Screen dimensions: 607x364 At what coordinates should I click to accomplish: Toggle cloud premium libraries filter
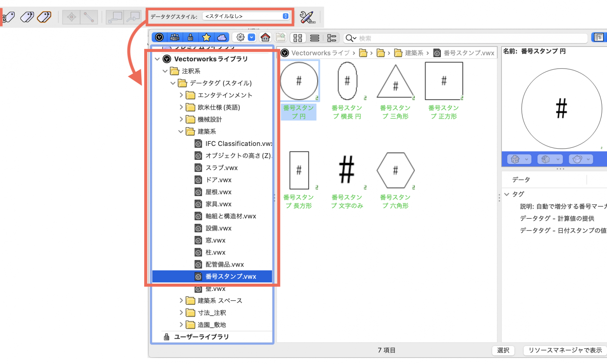click(222, 38)
